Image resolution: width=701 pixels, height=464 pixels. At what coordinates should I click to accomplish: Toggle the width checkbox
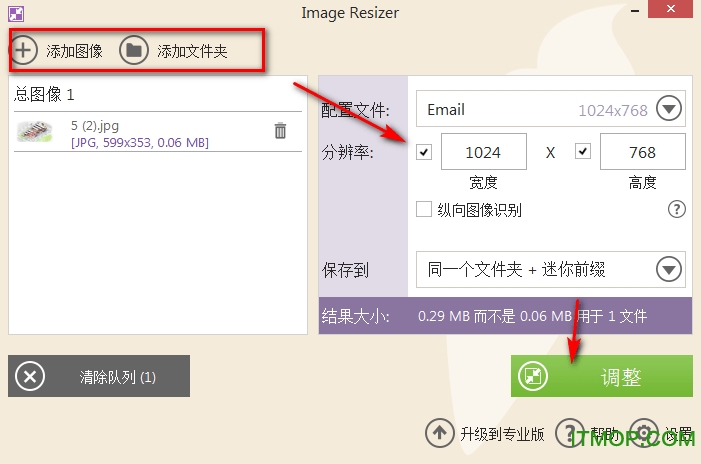tap(424, 152)
